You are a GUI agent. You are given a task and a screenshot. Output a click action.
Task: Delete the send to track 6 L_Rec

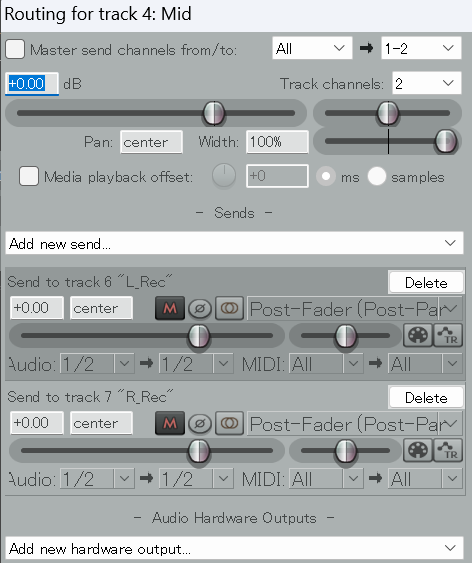(x=426, y=283)
